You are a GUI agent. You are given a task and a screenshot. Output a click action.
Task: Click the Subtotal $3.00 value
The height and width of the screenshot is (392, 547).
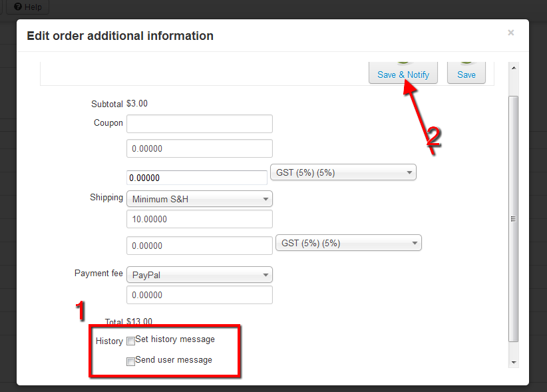(x=137, y=104)
